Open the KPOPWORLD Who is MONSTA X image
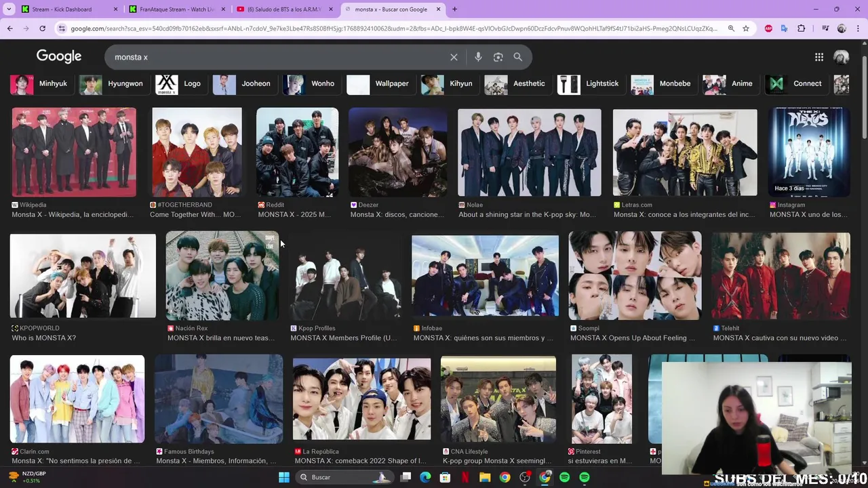The width and height of the screenshot is (868, 488). pyautogui.click(x=83, y=276)
